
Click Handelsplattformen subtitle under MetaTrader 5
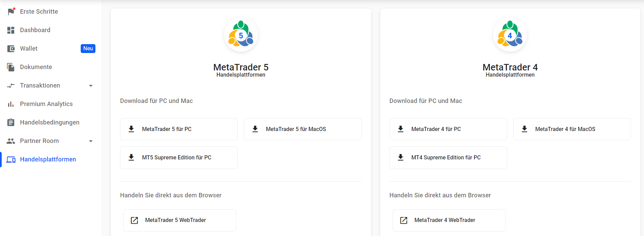(x=241, y=75)
